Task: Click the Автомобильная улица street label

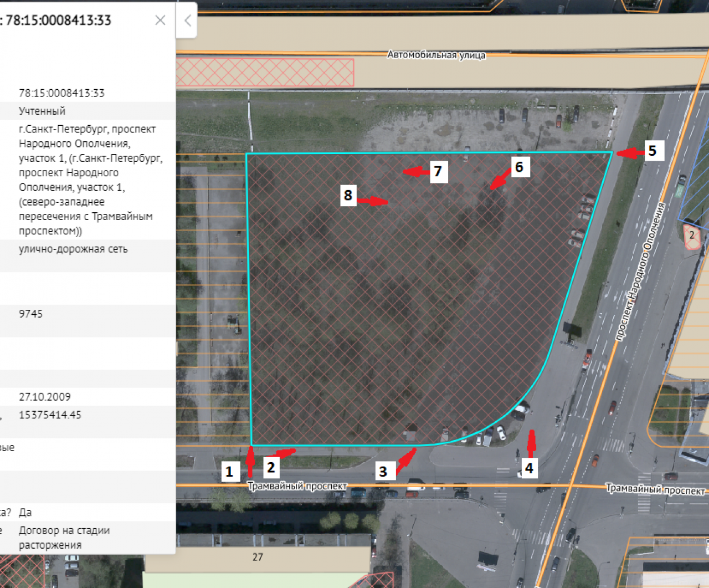Action: tap(436, 55)
